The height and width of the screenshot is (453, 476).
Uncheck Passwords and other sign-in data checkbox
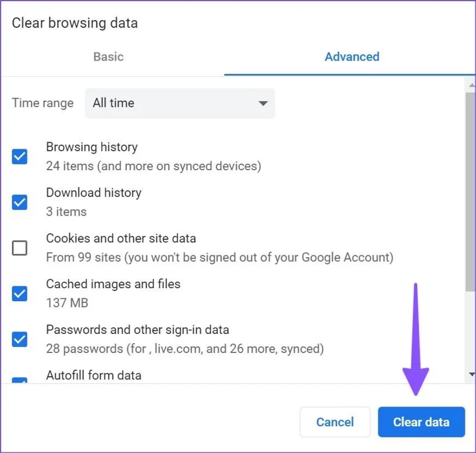click(20, 339)
